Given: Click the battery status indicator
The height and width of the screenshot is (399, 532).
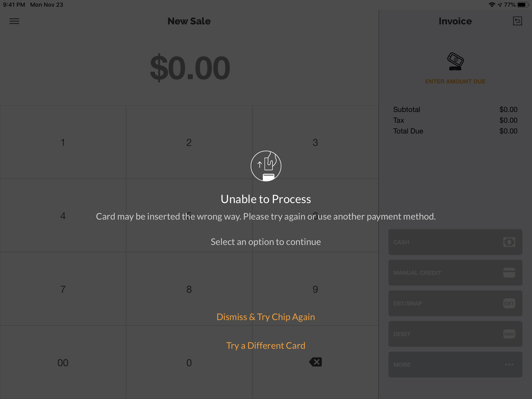Looking at the screenshot, I should pyautogui.click(x=523, y=5).
